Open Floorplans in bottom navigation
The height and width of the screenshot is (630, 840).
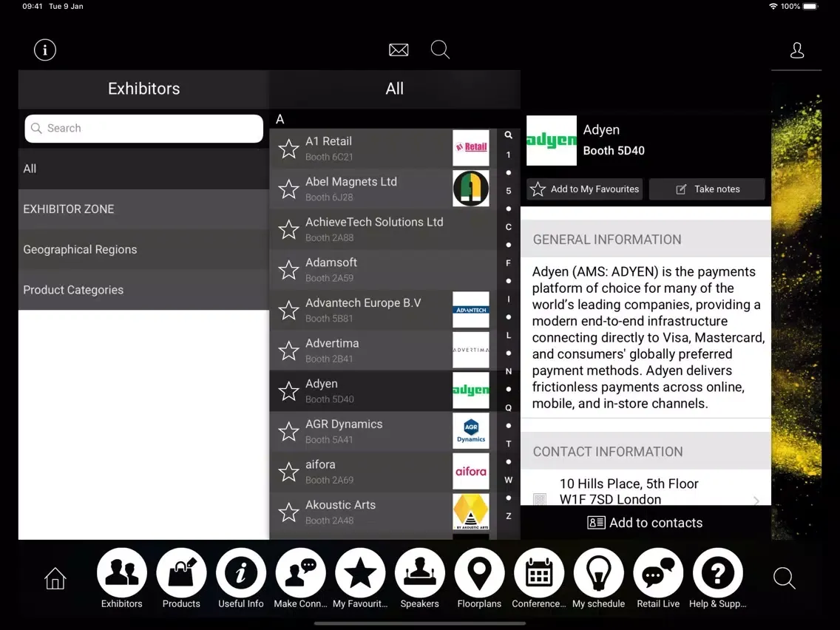(x=479, y=578)
